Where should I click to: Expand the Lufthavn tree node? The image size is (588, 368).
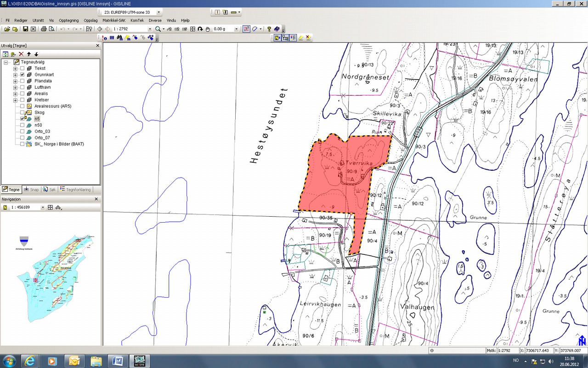click(15, 87)
